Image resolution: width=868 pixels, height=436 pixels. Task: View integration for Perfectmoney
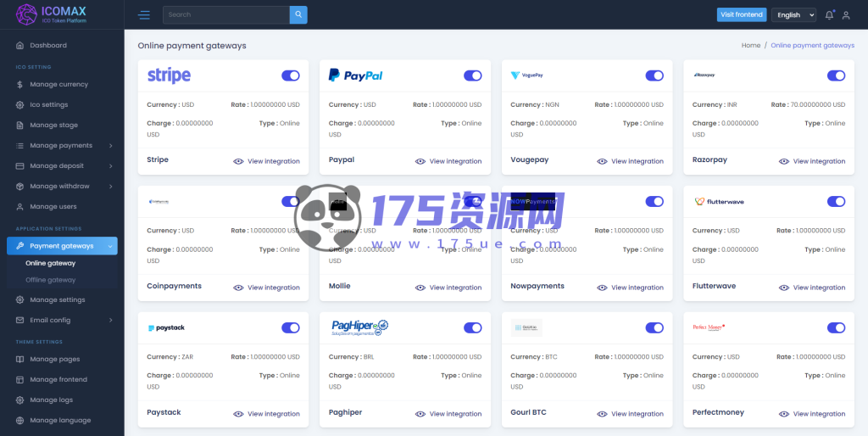(x=812, y=414)
